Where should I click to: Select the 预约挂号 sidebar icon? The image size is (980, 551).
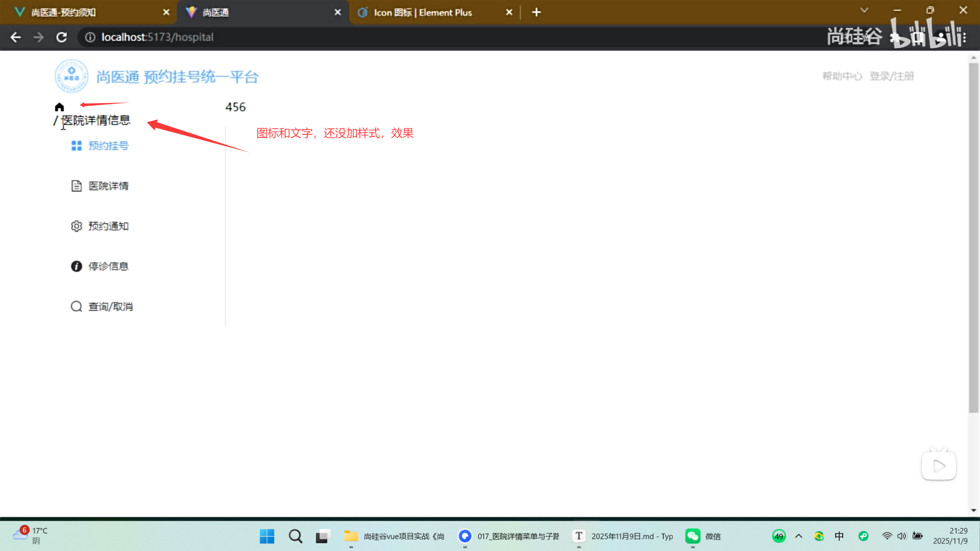point(76,146)
